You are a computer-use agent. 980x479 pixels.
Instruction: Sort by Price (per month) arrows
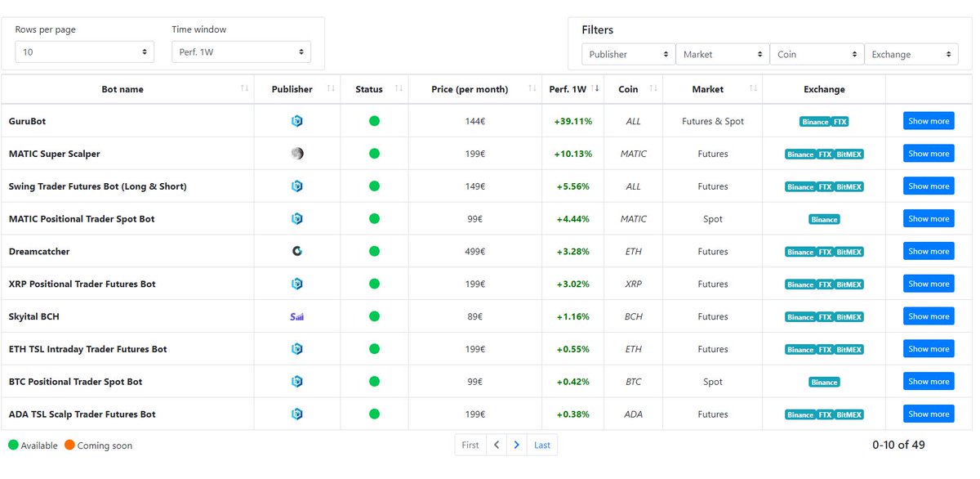point(532,88)
